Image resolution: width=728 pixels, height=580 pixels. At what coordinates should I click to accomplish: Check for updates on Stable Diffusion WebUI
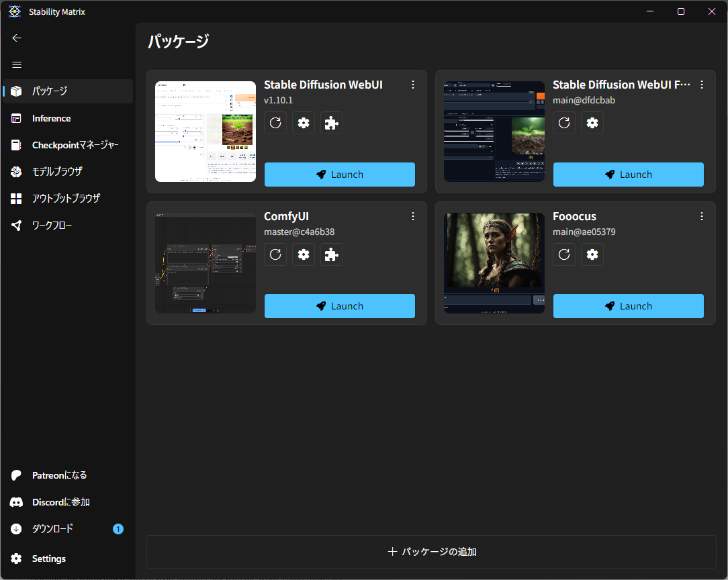point(275,123)
